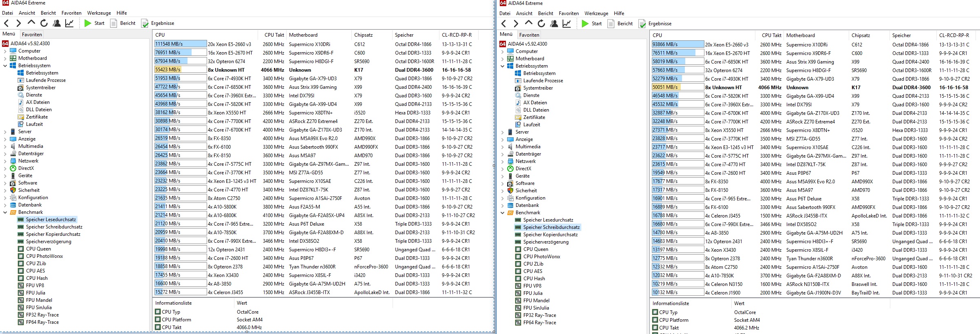Switch to Favoriten tab in left sidebar
980x334 pixels.
32,35
